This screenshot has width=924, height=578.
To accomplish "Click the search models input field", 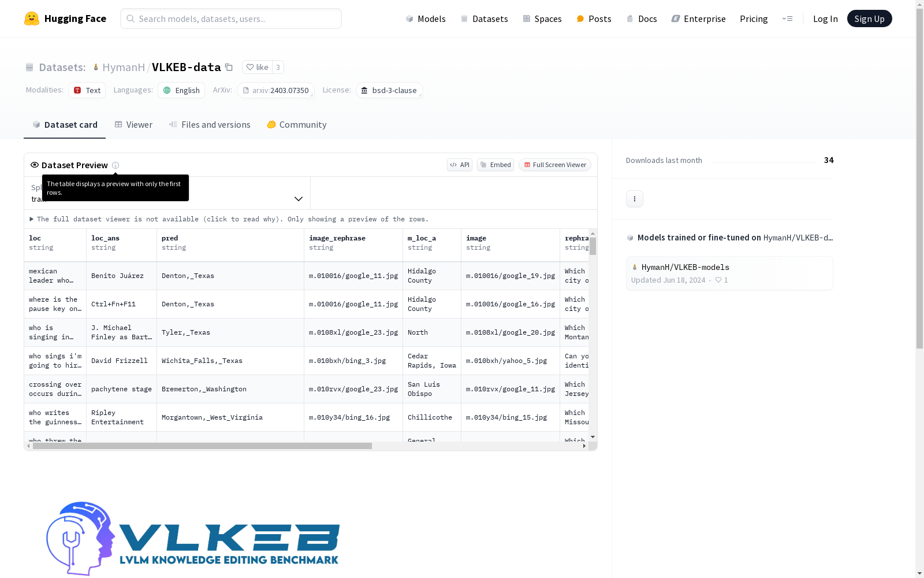I will point(231,18).
